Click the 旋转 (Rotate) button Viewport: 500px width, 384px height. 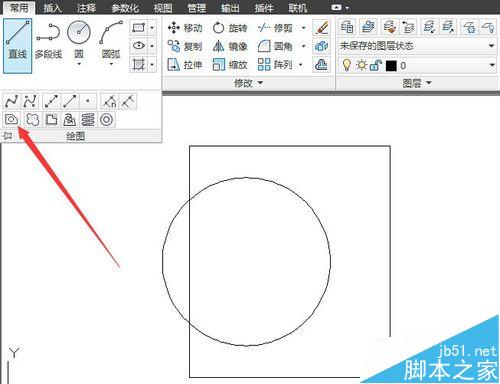click(x=230, y=28)
